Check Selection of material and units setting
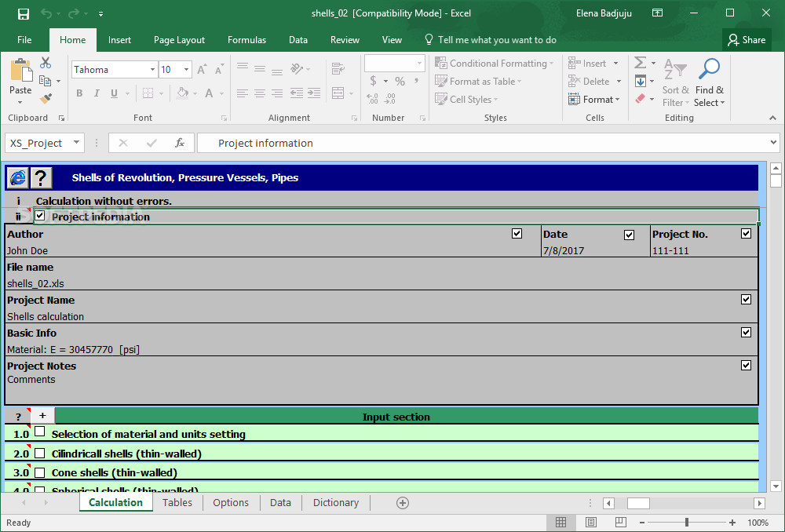 coord(40,432)
